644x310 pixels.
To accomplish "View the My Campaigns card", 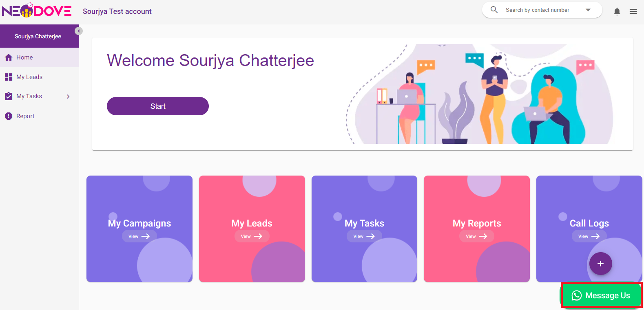I will pos(139,236).
